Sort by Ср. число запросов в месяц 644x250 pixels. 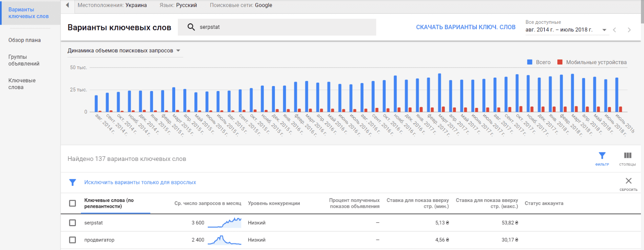coord(208,203)
